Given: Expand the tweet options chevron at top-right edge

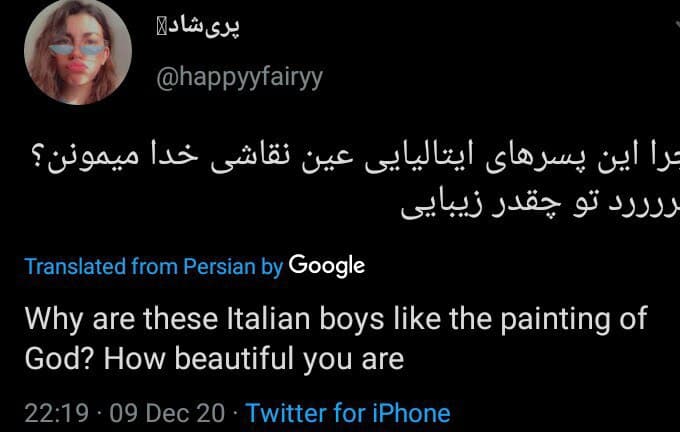Looking at the screenshot, I should click(676, 27).
